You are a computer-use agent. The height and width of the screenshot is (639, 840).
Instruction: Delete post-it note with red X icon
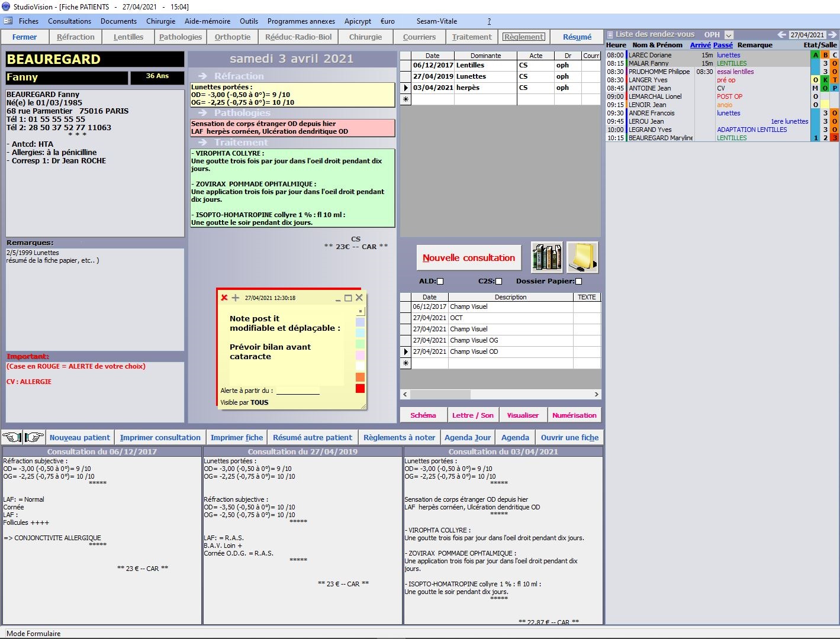pos(224,298)
